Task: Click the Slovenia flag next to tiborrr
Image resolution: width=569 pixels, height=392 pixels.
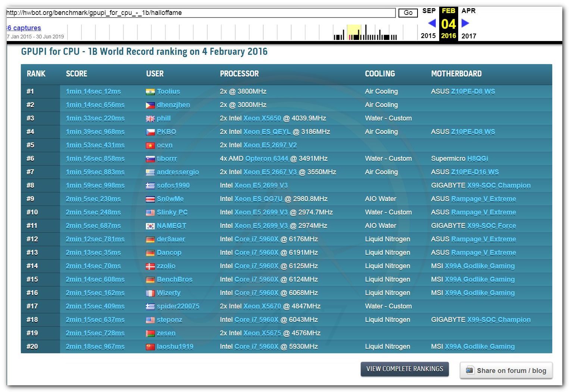Action: (x=150, y=159)
